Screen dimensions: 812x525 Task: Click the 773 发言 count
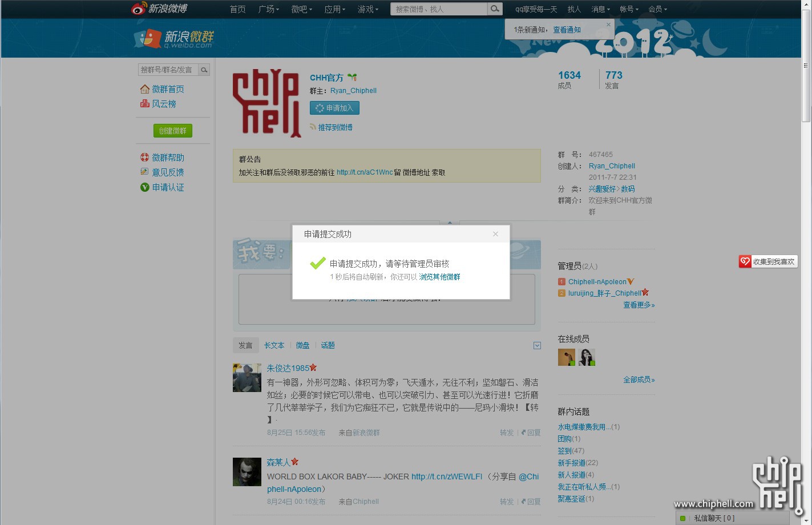tap(613, 80)
